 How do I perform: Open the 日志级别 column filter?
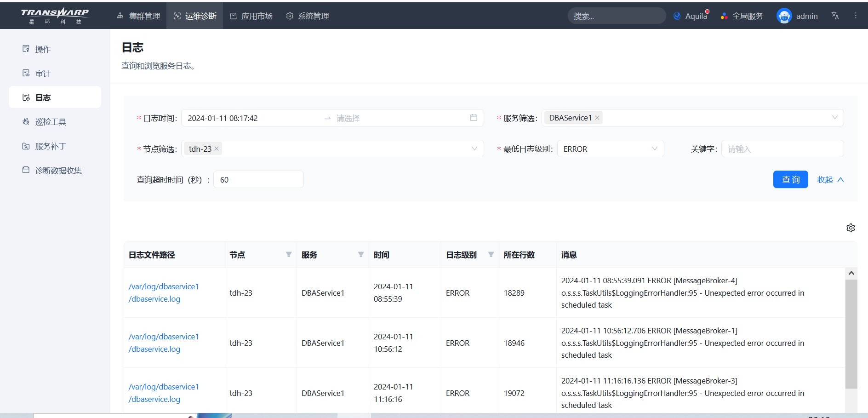(491, 254)
